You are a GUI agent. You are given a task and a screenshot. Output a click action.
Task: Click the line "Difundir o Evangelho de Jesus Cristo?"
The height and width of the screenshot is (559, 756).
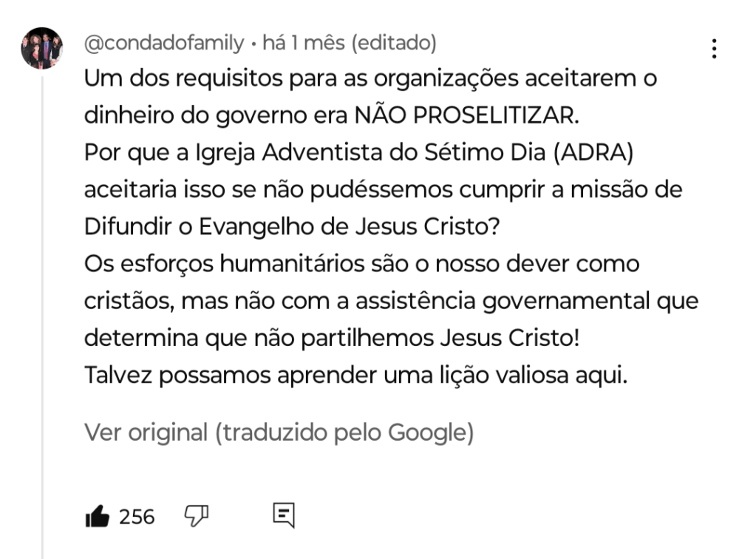(x=292, y=226)
